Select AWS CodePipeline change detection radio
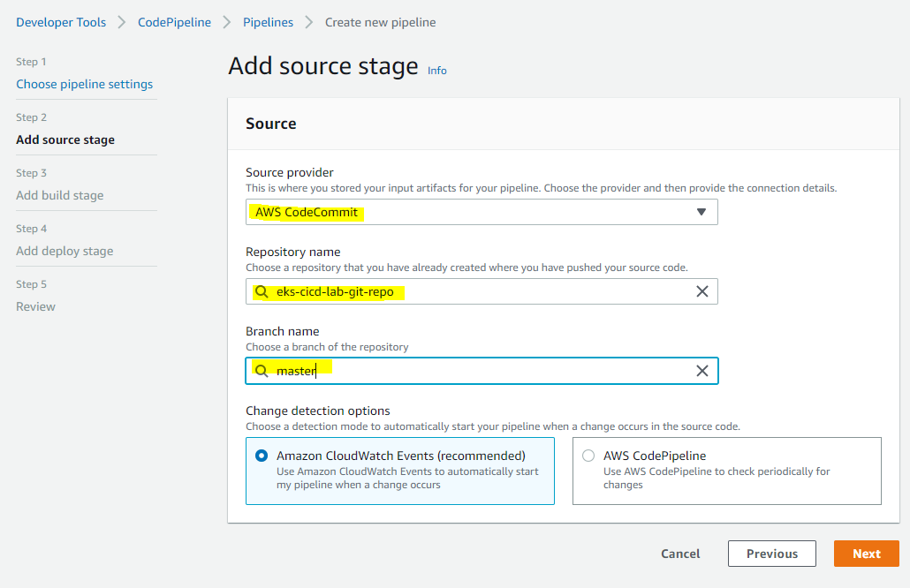 click(x=588, y=456)
